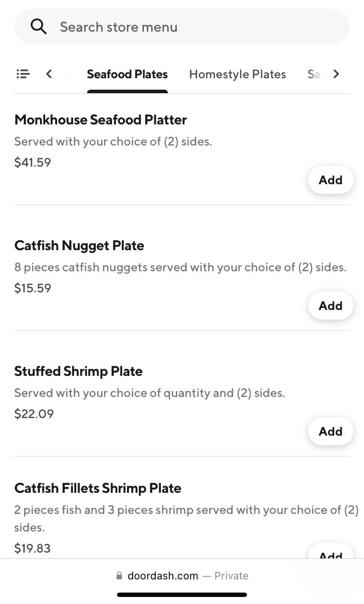Add Monkhouse Seafood Platter to cart
This screenshot has height=604, width=364.
(x=330, y=180)
